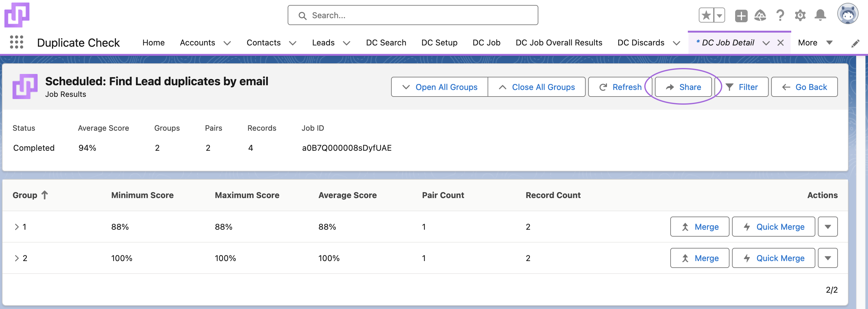
Task: Go to the Home tab
Action: point(153,43)
